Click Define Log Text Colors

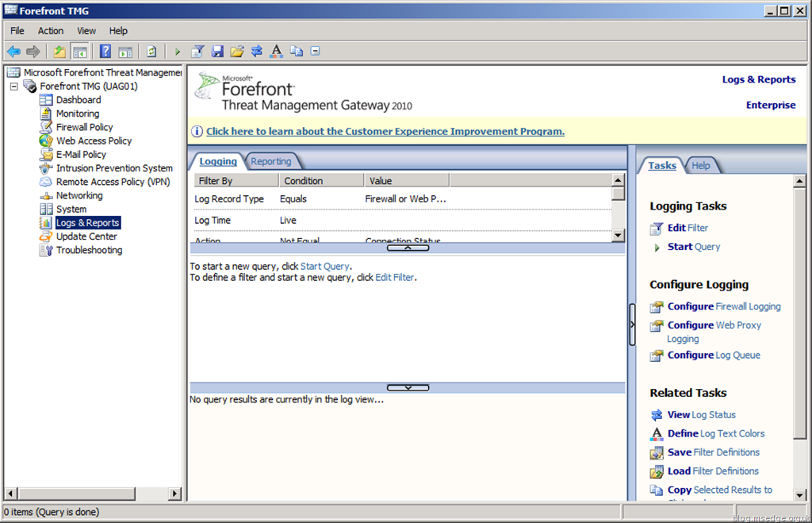(716, 433)
